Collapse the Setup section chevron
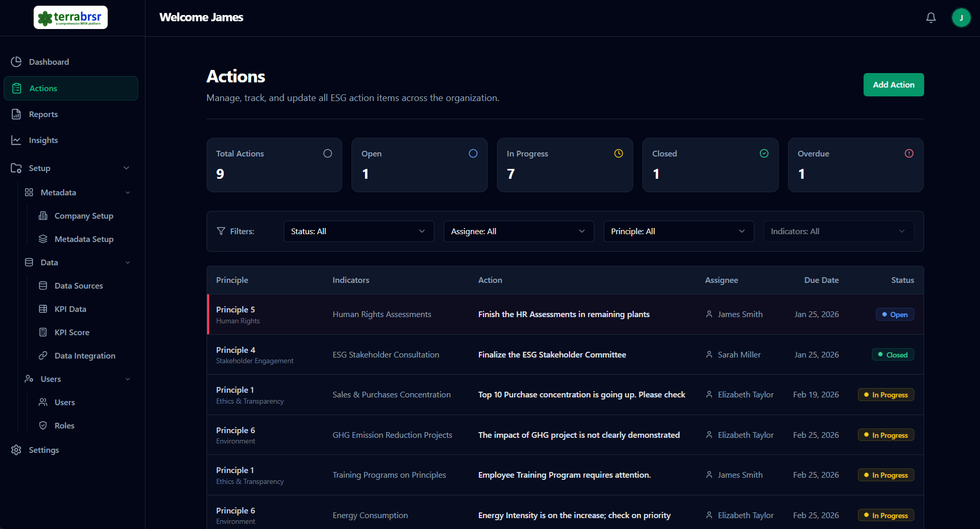 (126, 168)
